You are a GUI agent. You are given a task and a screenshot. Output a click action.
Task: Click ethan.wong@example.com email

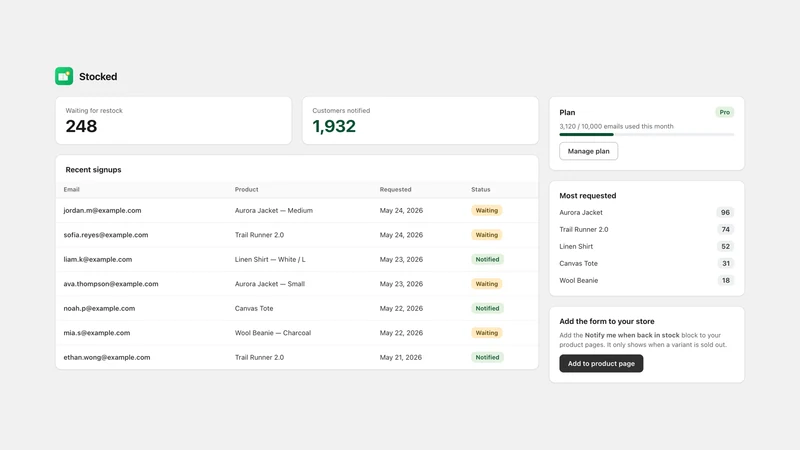click(x=107, y=357)
